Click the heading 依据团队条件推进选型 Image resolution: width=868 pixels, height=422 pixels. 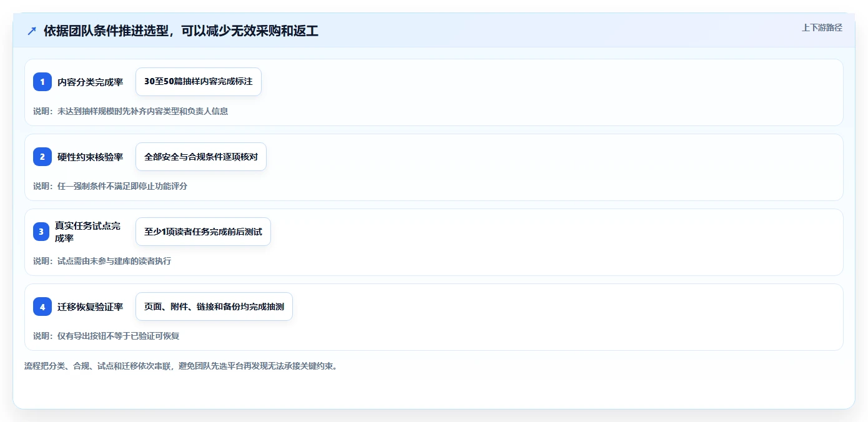[181, 31]
